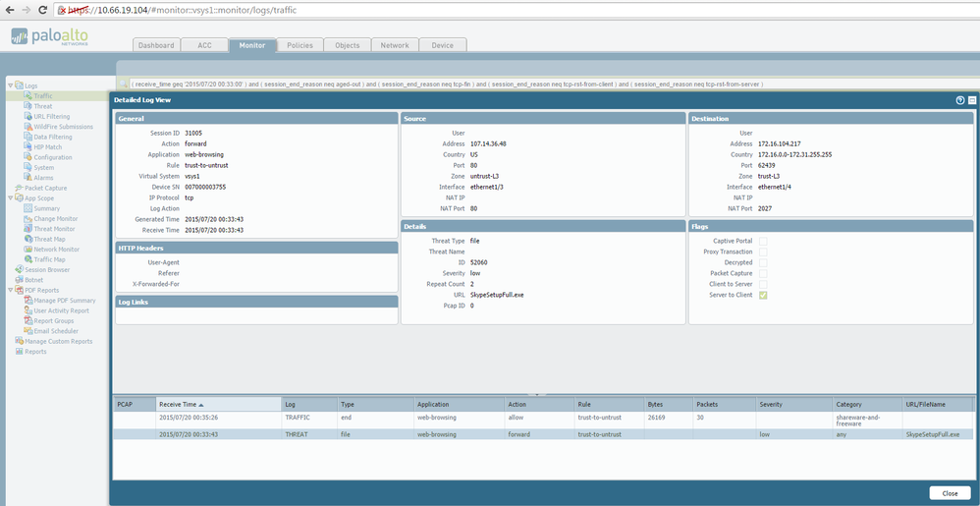Collapse the PDF Reports tree node
The height and width of the screenshot is (506, 980).
(10, 290)
